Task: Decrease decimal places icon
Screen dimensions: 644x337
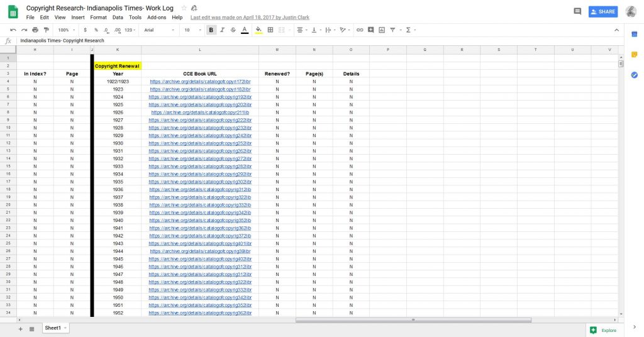Action: tap(106, 30)
